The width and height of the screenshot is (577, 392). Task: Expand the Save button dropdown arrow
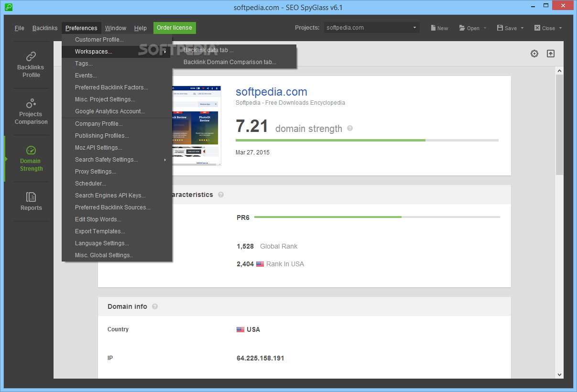point(522,28)
